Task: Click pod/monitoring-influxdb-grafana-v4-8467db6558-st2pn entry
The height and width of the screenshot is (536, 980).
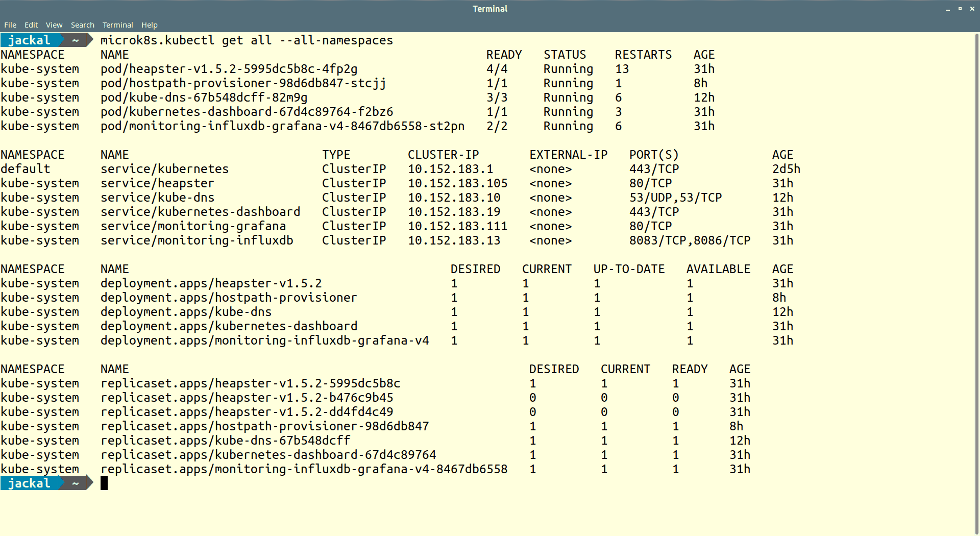Action: [282, 126]
